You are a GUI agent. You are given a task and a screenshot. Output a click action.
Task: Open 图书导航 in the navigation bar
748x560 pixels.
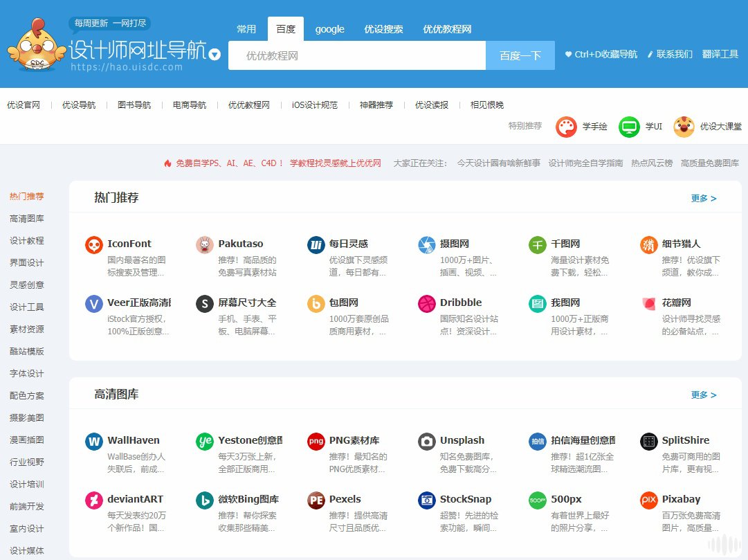click(134, 105)
